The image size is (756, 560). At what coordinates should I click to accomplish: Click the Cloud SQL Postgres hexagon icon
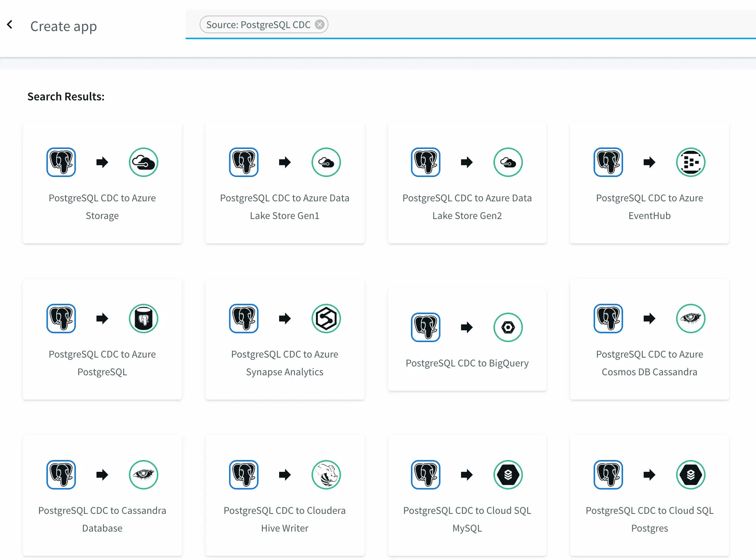[690, 474]
